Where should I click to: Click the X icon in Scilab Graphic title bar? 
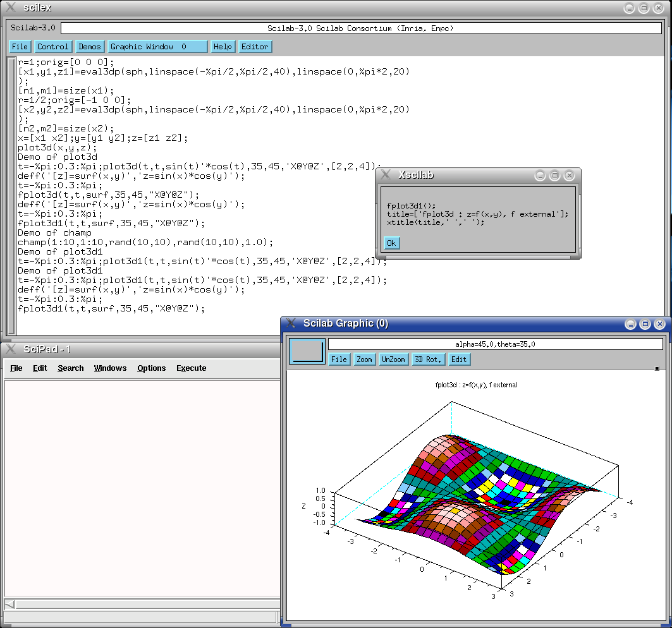(291, 323)
